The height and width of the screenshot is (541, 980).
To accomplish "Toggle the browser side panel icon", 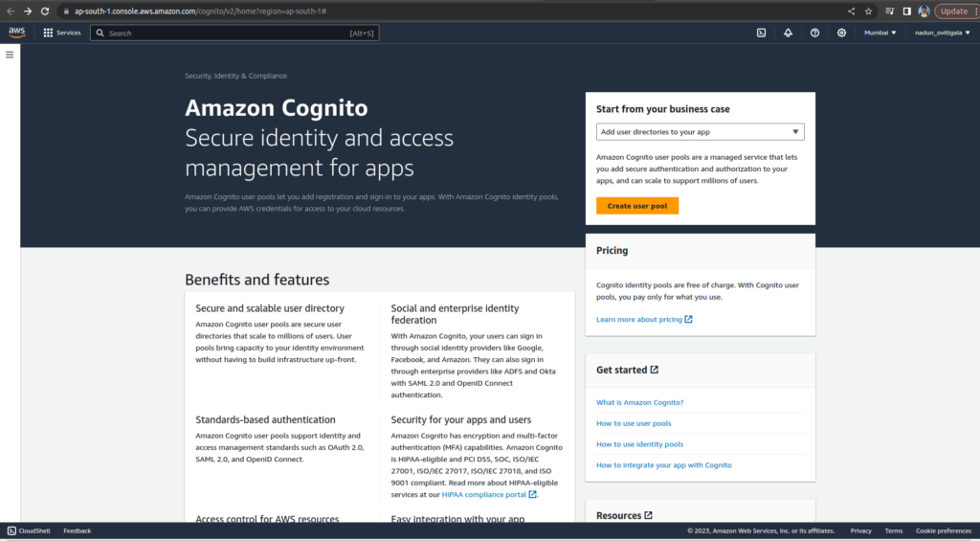I will [x=907, y=11].
